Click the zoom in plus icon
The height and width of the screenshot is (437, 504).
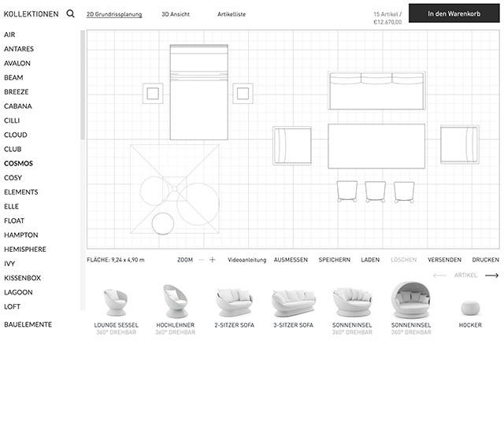point(213,260)
